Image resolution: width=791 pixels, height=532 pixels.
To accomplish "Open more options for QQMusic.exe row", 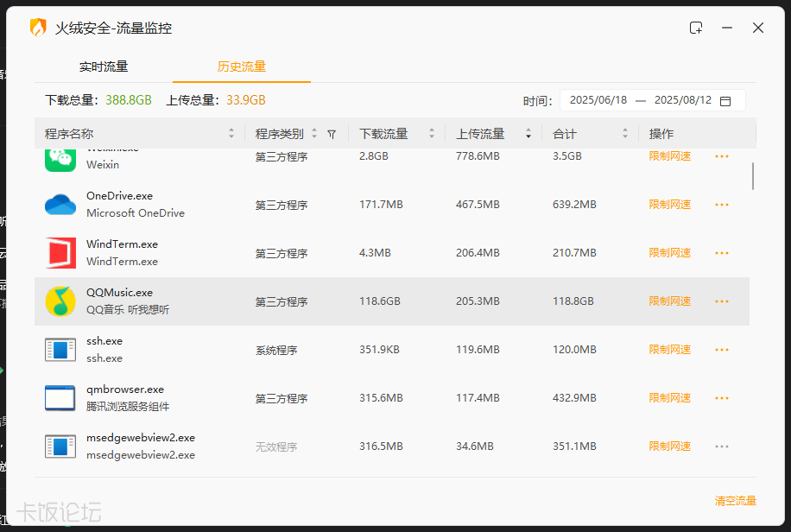I will click(722, 301).
